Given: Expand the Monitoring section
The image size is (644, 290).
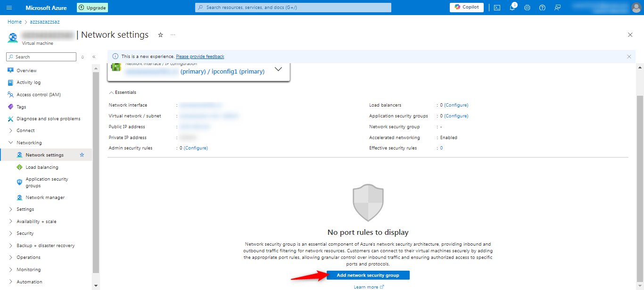Looking at the screenshot, I should coord(11,270).
